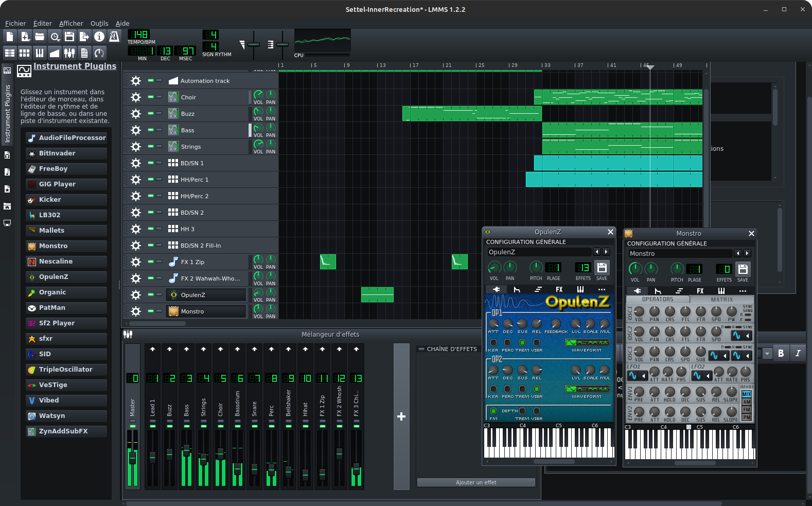Image resolution: width=812 pixels, height=506 pixels.
Task: Mute the Bass track with its green switch
Action: coord(151,130)
